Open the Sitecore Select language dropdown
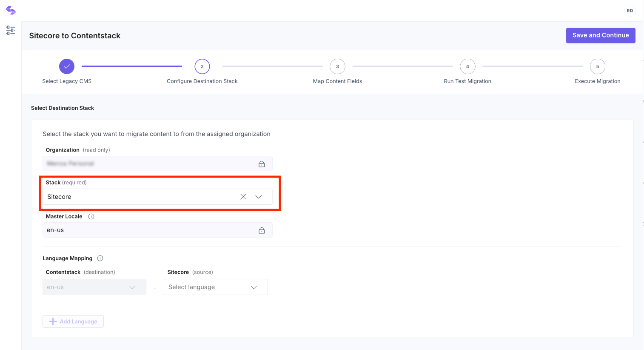The width and height of the screenshot is (644, 350). point(216,287)
